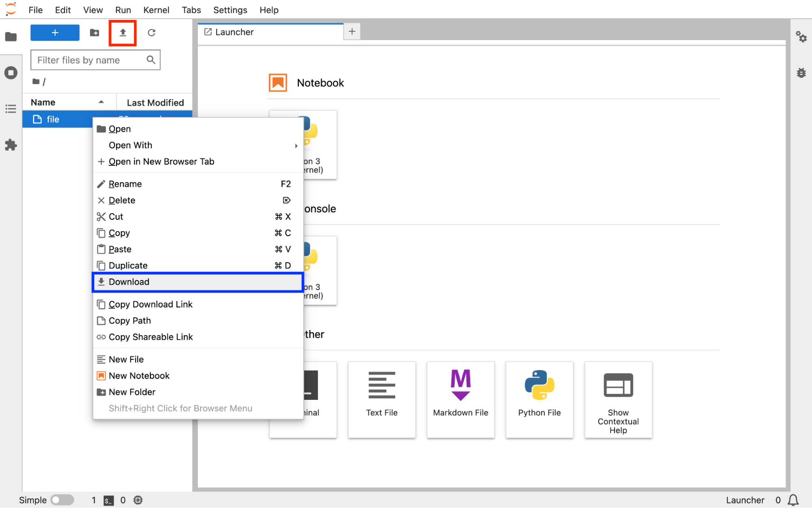Select the Launcher tab

[x=271, y=32]
